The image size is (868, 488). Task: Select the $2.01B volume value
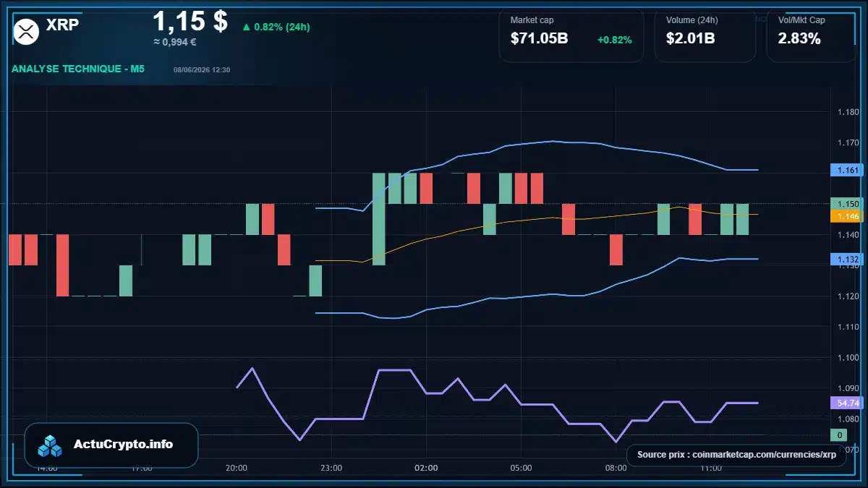(691, 39)
